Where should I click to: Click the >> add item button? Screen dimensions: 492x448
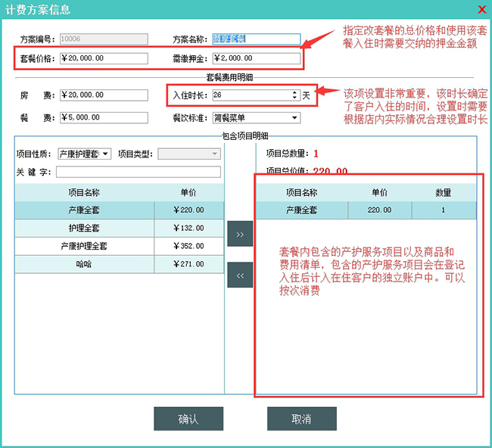(240, 235)
